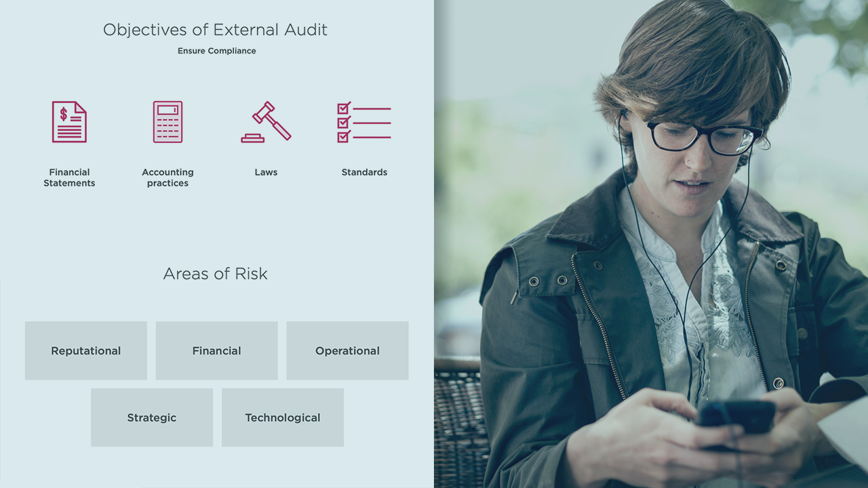The image size is (868, 488).
Task: Select the Accounting practices calculator icon
Action: 167,122
